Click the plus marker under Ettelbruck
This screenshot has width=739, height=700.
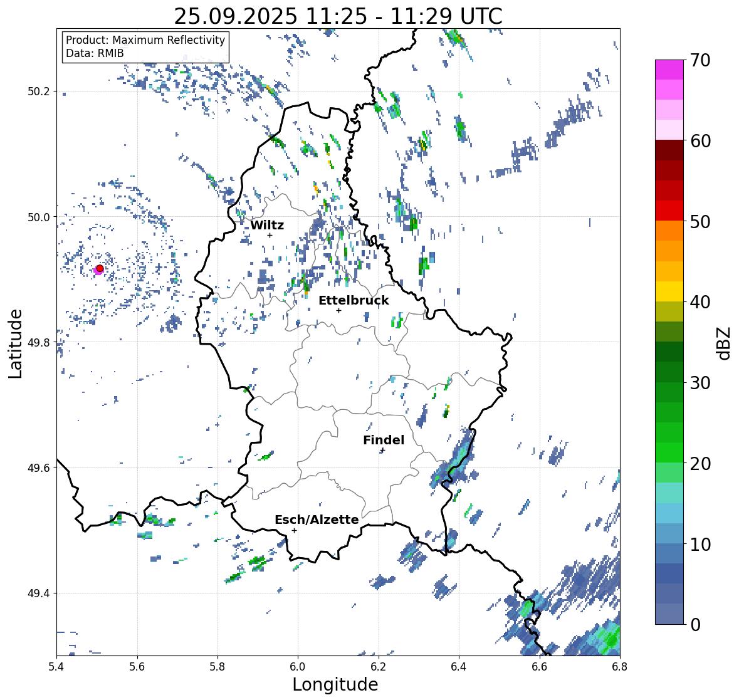tap(338, 310)
